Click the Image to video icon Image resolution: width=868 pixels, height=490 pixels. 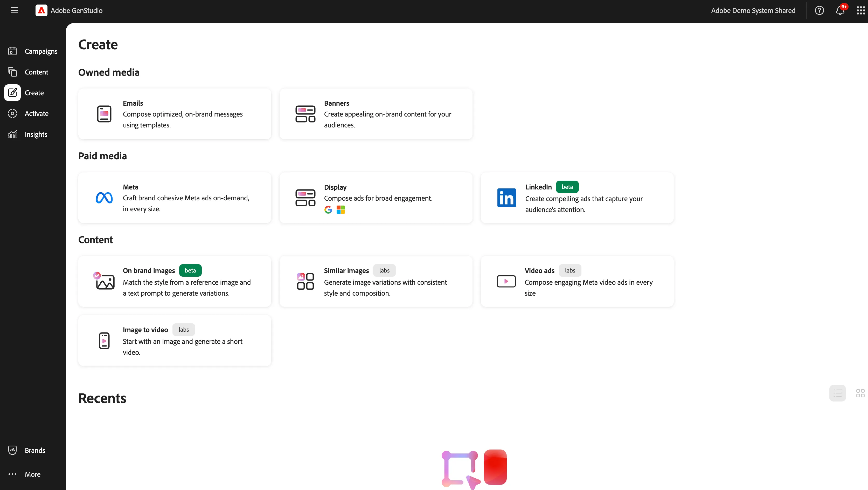(104, 341)
